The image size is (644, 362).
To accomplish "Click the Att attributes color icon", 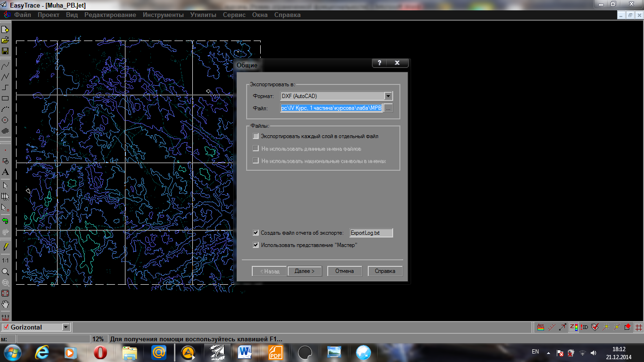I will pos(540,327).
